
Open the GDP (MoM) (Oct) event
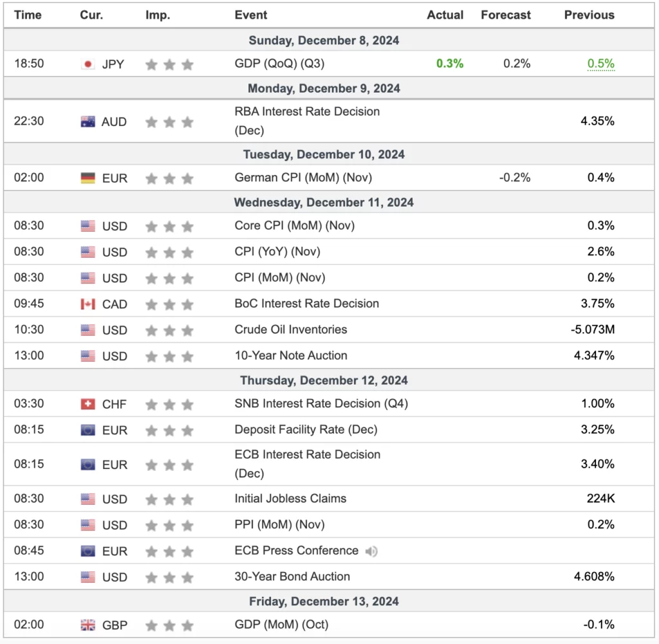[282, 624]
